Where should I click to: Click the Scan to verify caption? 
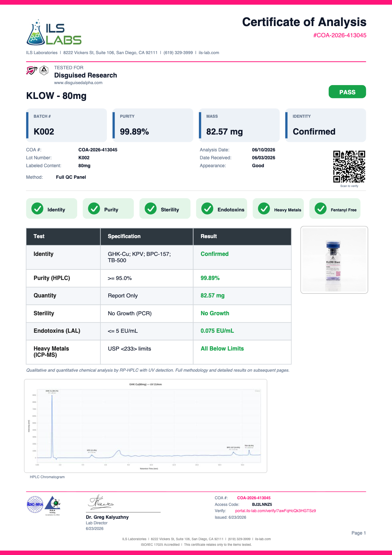pyautogui.click(x=349, y=186)
